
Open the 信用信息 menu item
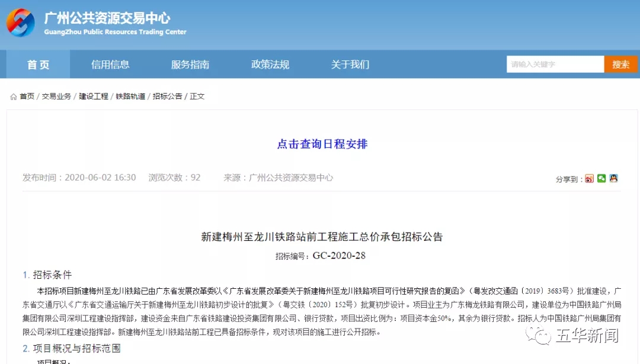(x=110, y=65)
